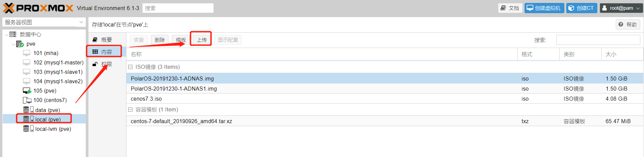Switch to the 权限 permissions tab
Image resolution: width=644 pixels, height=157 pixels.
(106, 64)
